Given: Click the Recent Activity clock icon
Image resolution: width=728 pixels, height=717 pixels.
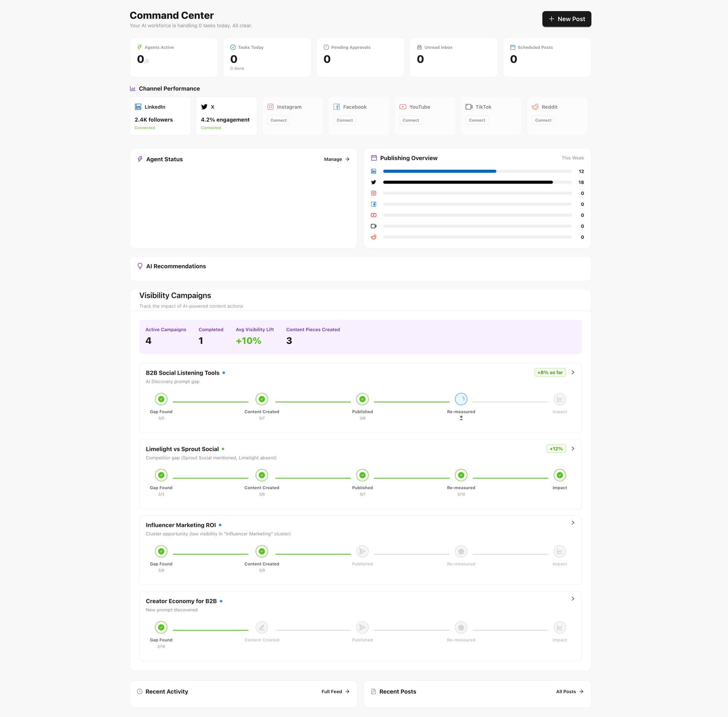Looking at the screenshot, I should (x=140, y=692).
